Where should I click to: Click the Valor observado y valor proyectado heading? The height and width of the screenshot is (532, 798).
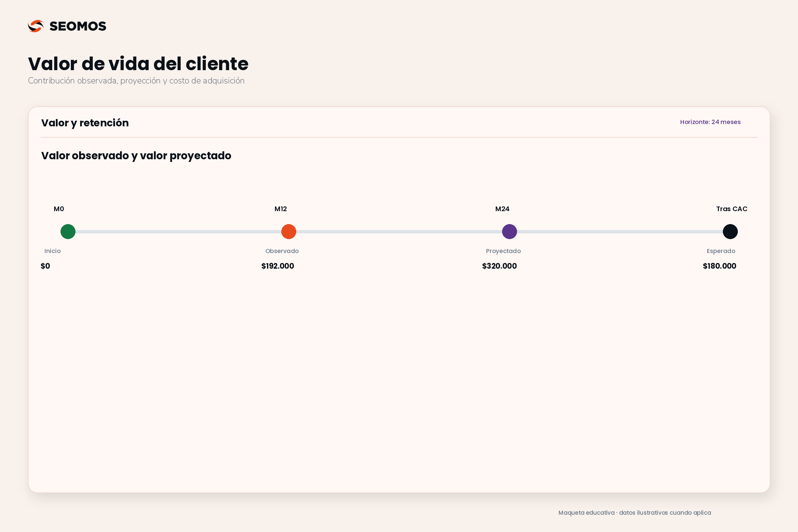136,156
